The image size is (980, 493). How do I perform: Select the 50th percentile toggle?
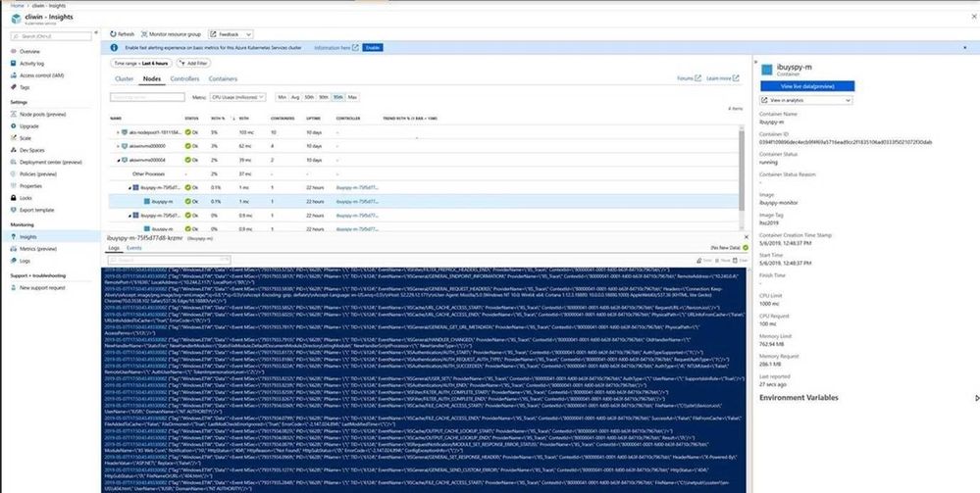pos(309,97)
